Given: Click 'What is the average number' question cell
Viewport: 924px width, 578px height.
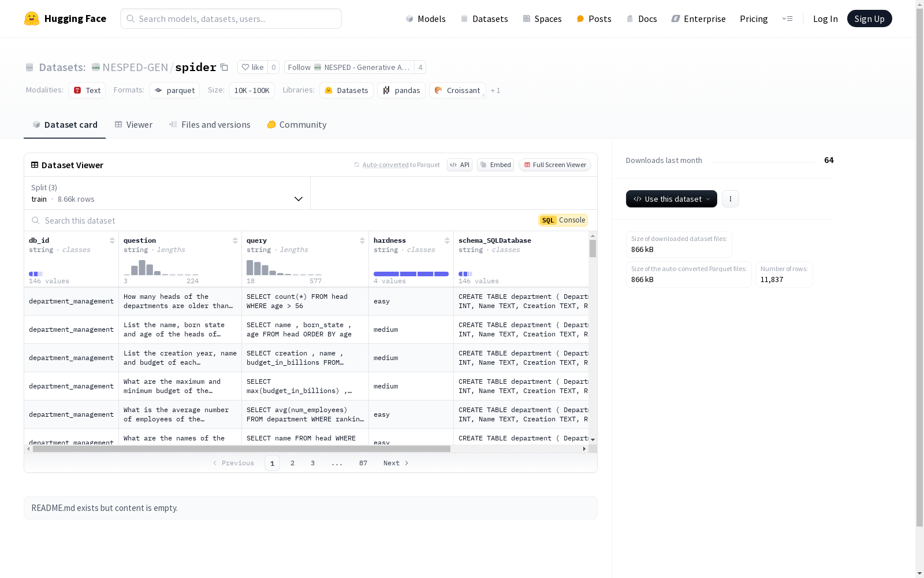Looking at the screenshot, I should tap(180, 414).
